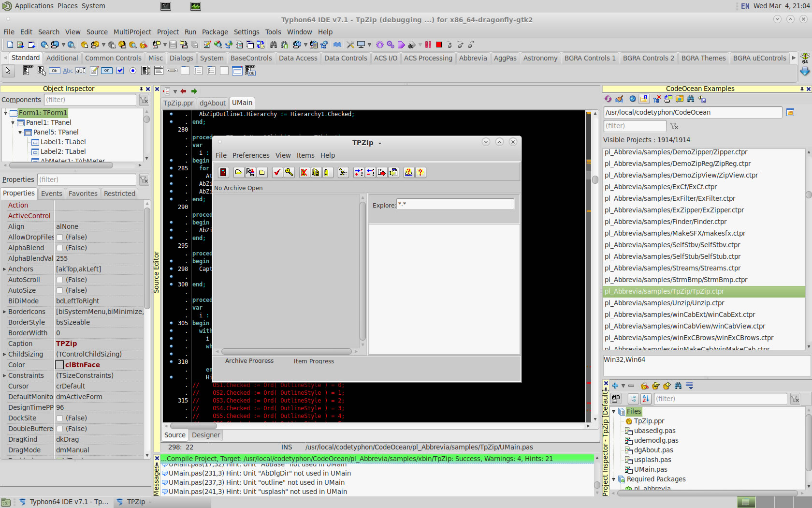Click the green forward arrow in source editor toolbar
Screen dimensions: 812x508
point(194,91)
